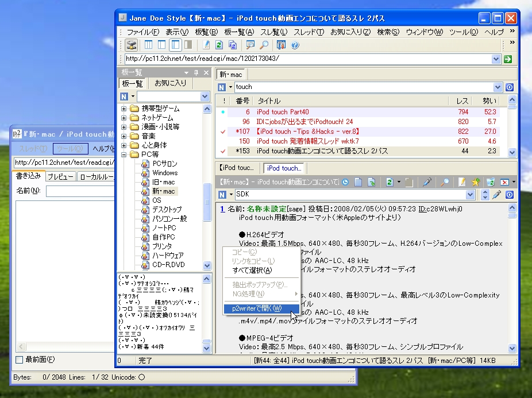Open thread iPod touch 発着情報スレッド wktk7
Image resolution: width=532 pixels, height=398 pixels.
(308, 141)
